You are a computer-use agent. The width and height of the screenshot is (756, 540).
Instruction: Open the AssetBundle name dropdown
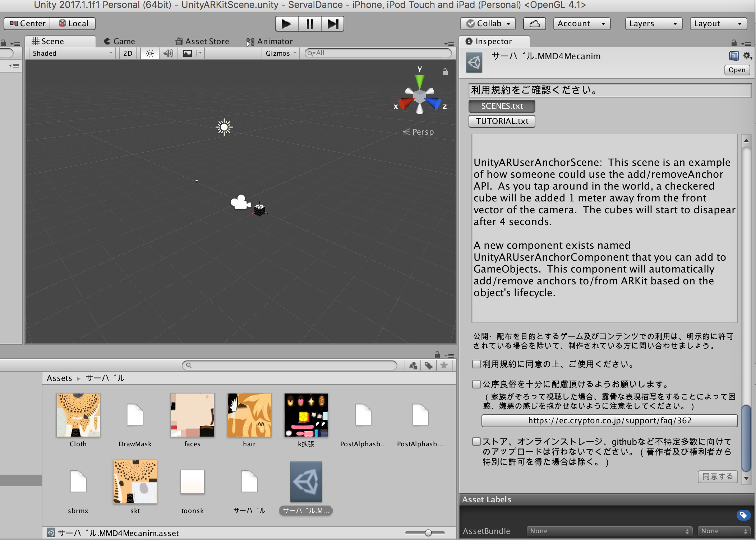pos(609,531)
